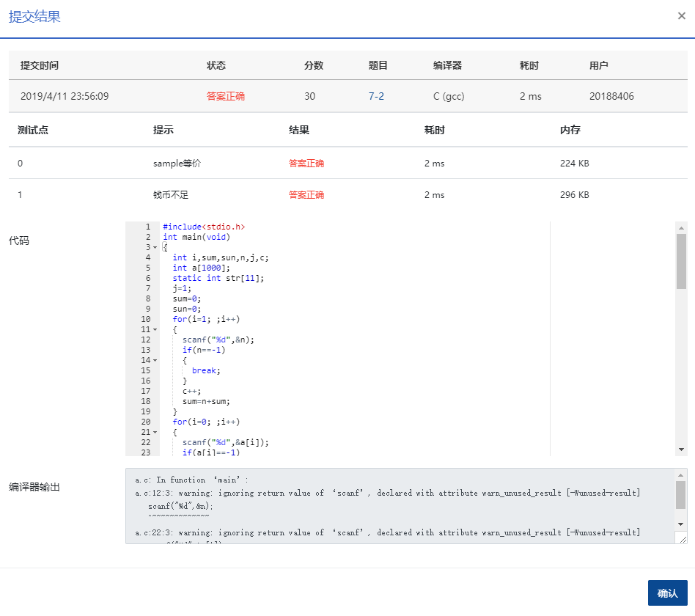Open the 7-2 problem link
This screenshot has height=616, width=695.
376,96
